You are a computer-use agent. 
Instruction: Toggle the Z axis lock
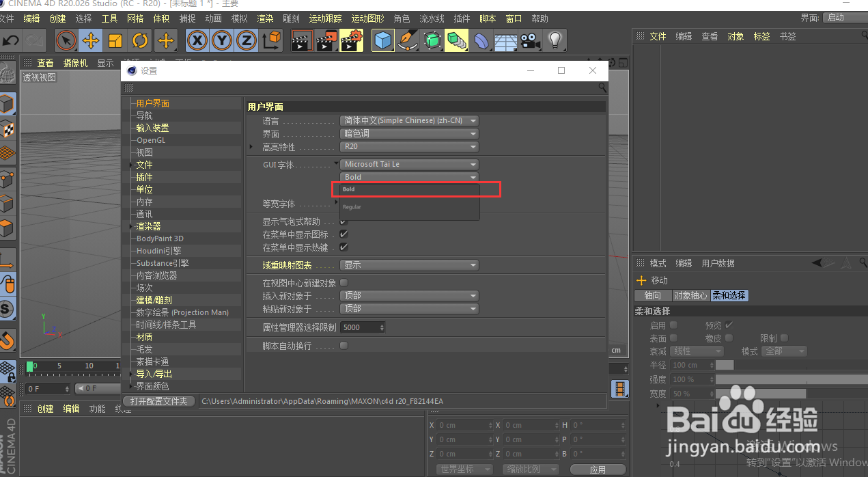pos(247,41)
